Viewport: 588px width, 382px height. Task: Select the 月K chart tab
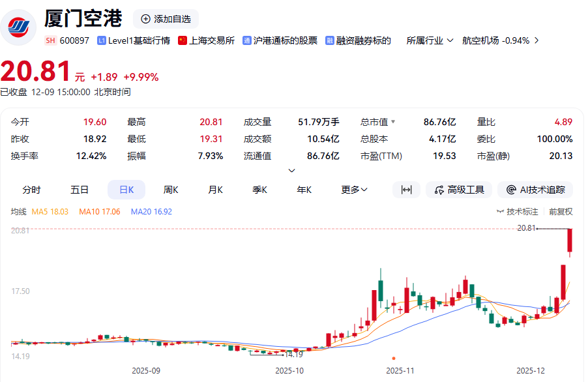[215, 190]
